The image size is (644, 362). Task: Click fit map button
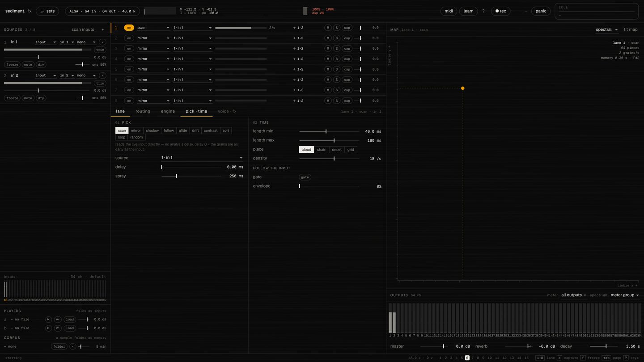pyautogui.click(x=631, y=29)
